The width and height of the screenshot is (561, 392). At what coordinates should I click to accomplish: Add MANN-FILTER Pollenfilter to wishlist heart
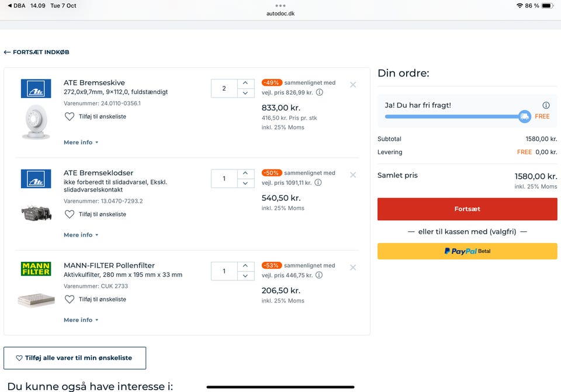tap(70, 299)
